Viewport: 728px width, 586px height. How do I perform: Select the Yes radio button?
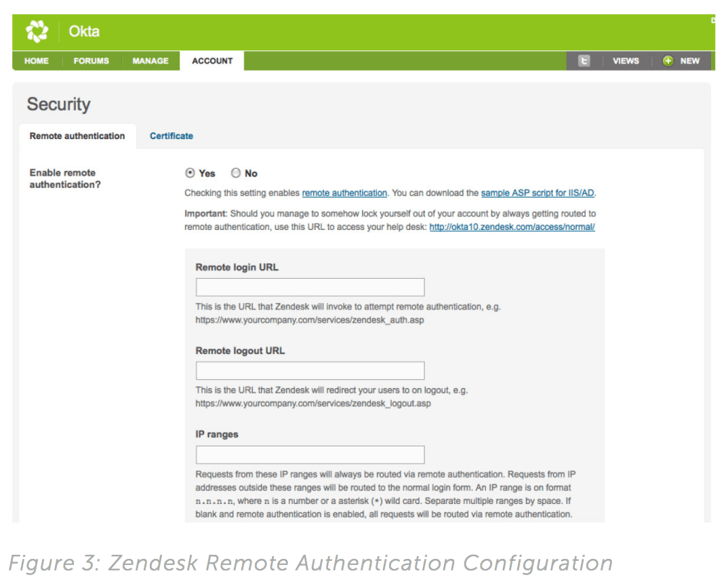(190, 173)
